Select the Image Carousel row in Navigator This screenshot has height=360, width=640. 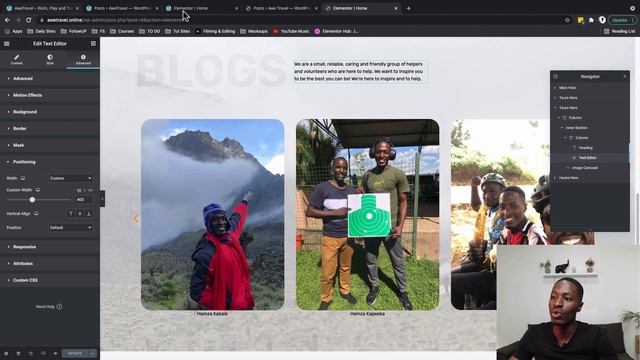(590, 168)
